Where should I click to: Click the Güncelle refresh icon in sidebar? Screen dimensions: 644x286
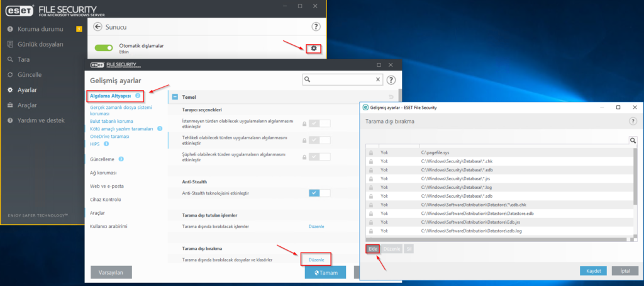pyautogui.click(x=10, y=75)
